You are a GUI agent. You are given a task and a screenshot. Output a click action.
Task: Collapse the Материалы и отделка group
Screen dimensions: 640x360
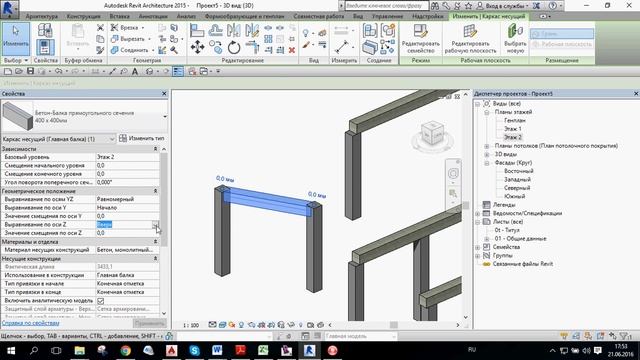click(x=155, y=242)
